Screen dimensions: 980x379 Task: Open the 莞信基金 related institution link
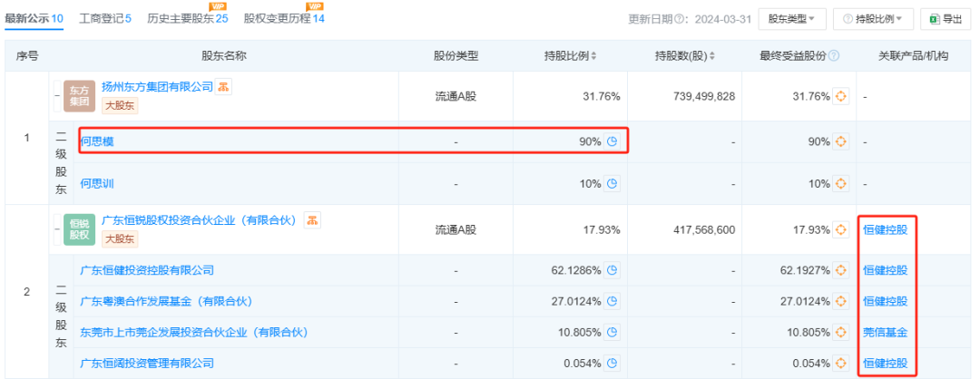884,332
